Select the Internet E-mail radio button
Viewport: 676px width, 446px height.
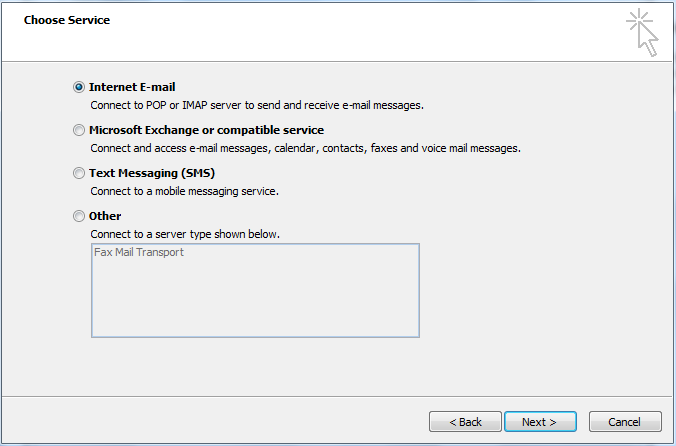79,87
